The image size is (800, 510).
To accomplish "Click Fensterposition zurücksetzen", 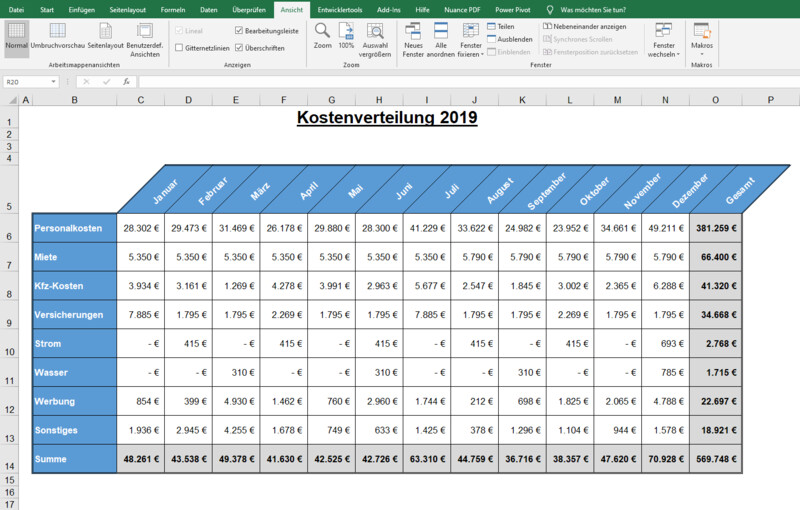I will (x=590, y=52).
